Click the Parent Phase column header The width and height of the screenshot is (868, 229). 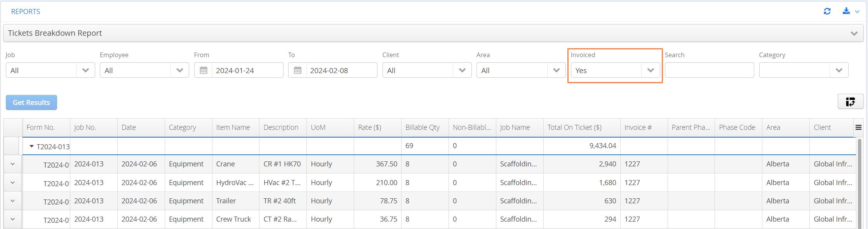click(x=691, y=128)
